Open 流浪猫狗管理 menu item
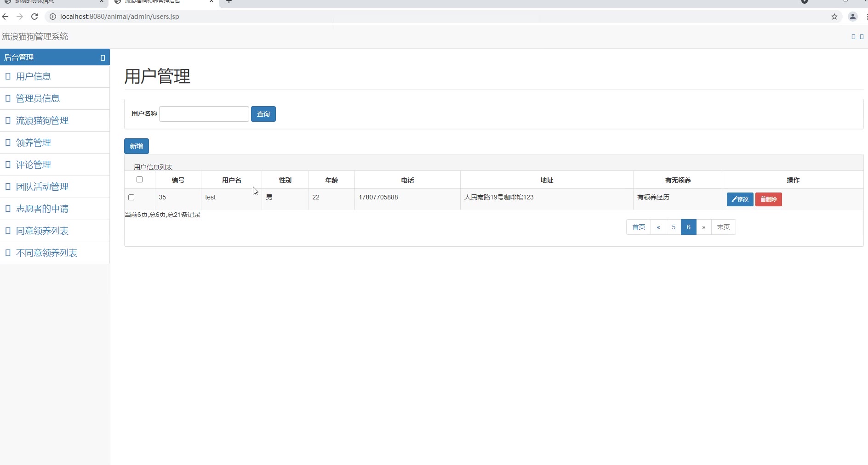868x465 pixels. [x=42, y=120]
